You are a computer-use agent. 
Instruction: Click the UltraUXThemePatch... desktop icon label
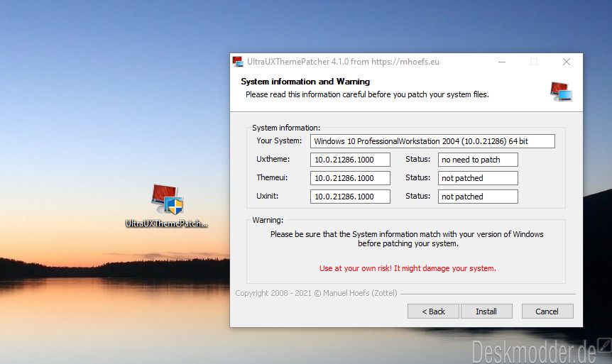coord(166,224)
